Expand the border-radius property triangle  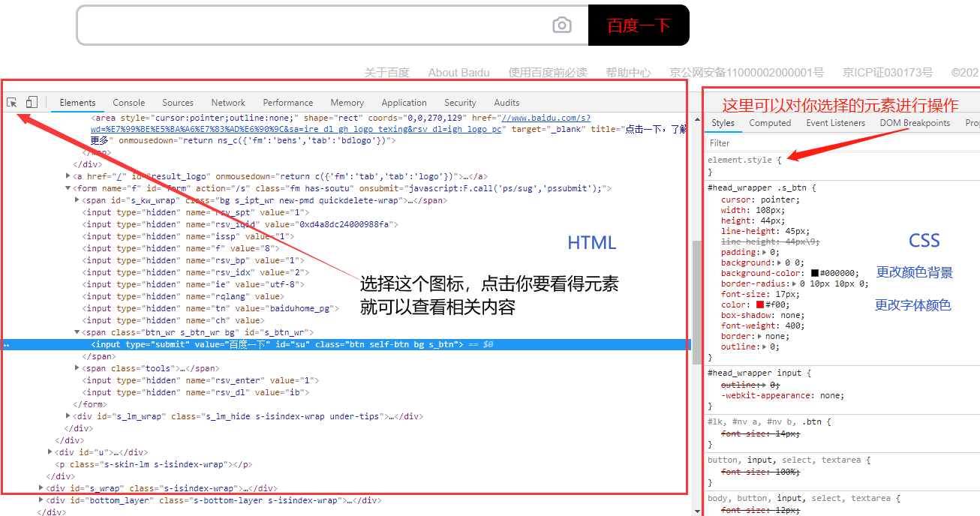pyautogui.click(x=795, y=284)
